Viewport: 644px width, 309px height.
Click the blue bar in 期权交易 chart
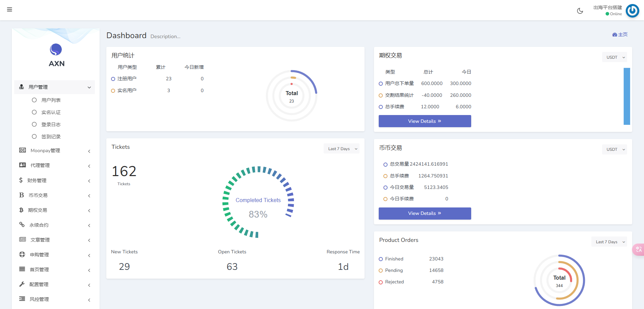point(627,96)
